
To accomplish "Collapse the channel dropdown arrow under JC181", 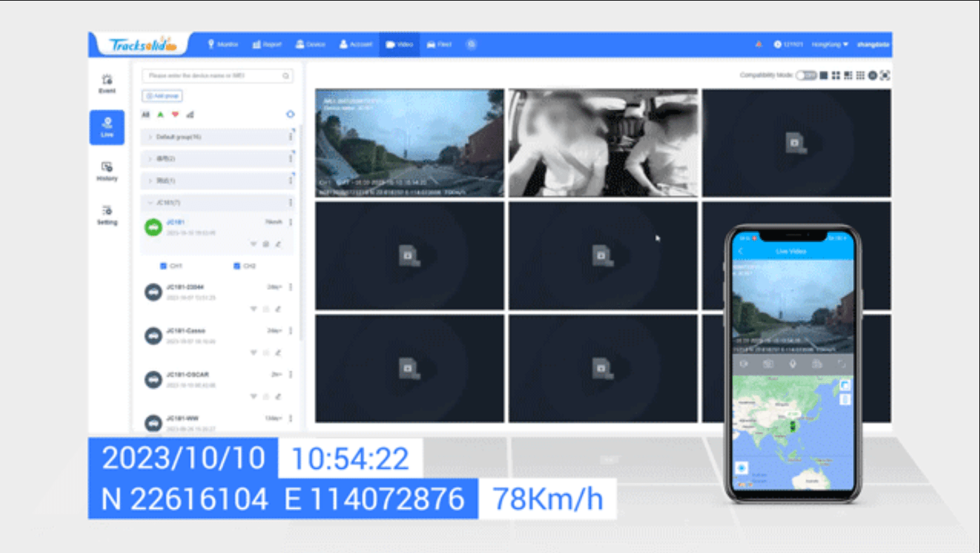I will (253, 244).
